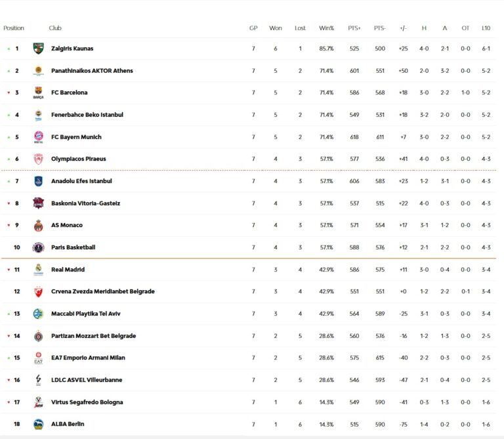Sort table by the PTS+ column header
This screenshot has height=439, width=504.
coord(354,28)
